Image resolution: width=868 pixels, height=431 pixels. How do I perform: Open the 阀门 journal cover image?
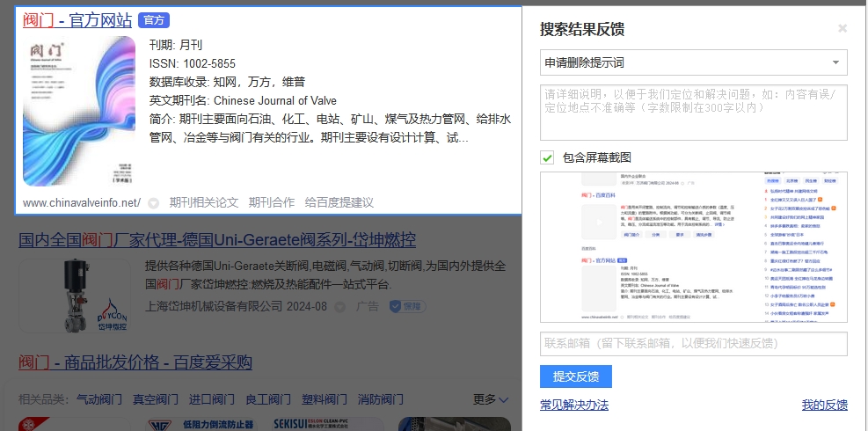[78, 112]
